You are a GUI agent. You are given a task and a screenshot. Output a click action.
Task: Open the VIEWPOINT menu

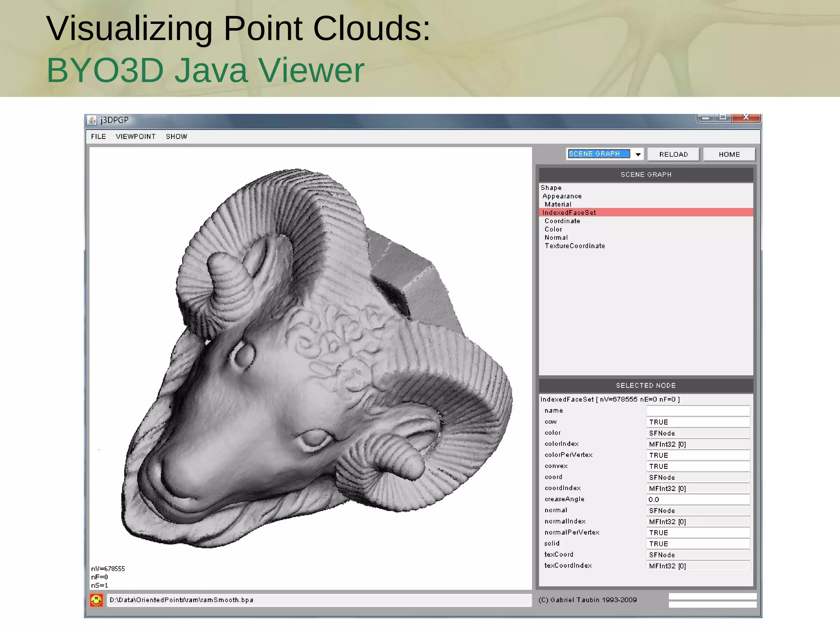pyautogui.click(x=135, y=137)
